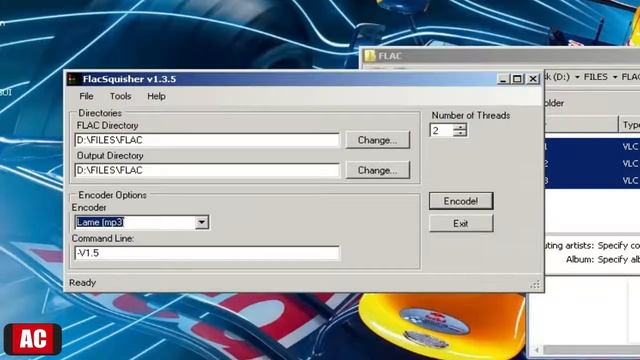
Task: Click the FLAC Directory path field
Action: tap(207, 140)
